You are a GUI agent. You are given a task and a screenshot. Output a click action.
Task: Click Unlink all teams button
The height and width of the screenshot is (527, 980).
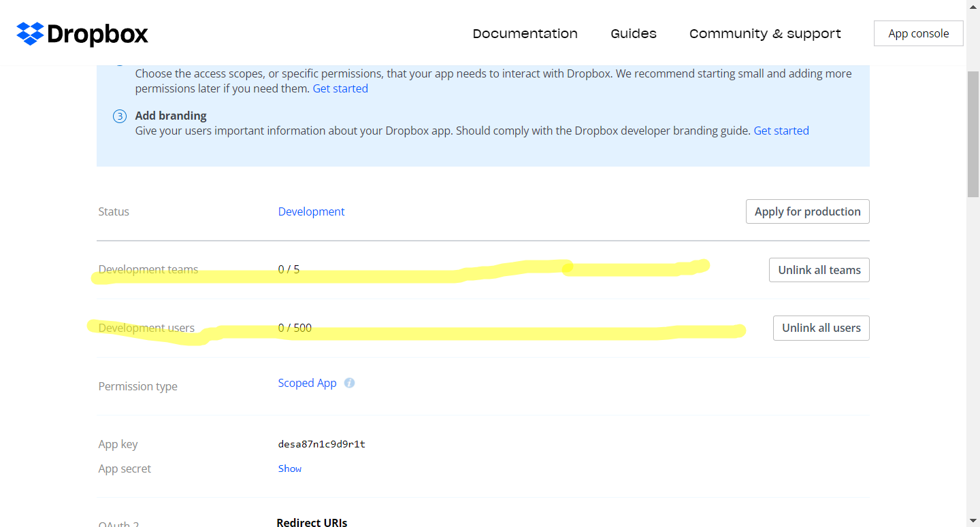coord(819,270)
